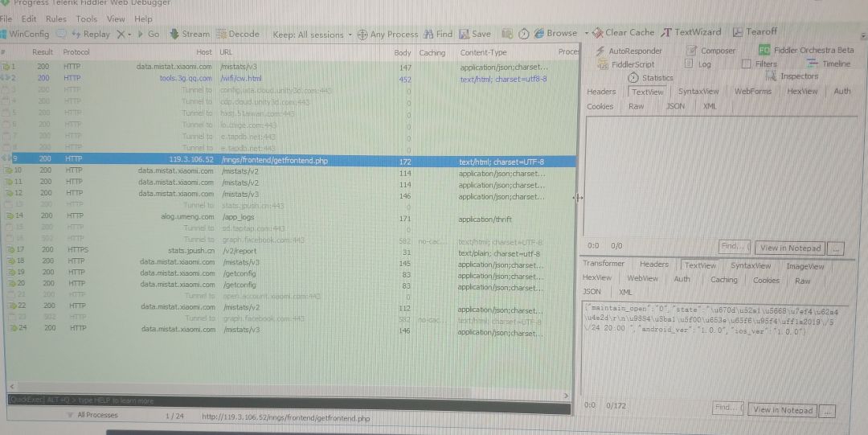Toggle Stream mode in toolbar
This screenshot has width=868, height=435.
pos(190,34)
